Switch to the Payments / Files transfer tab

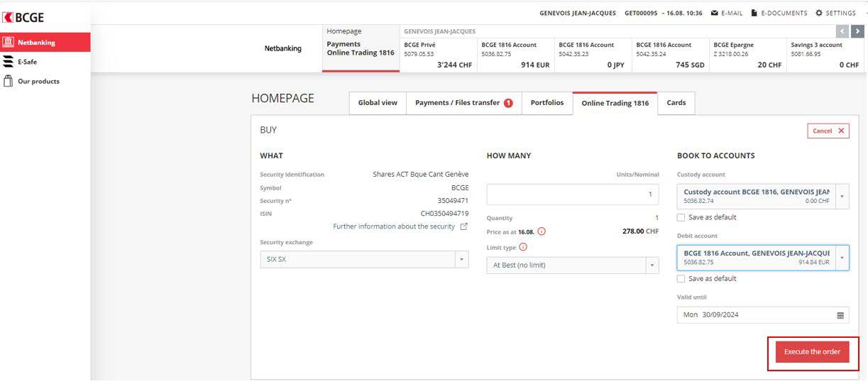(464, 103)
